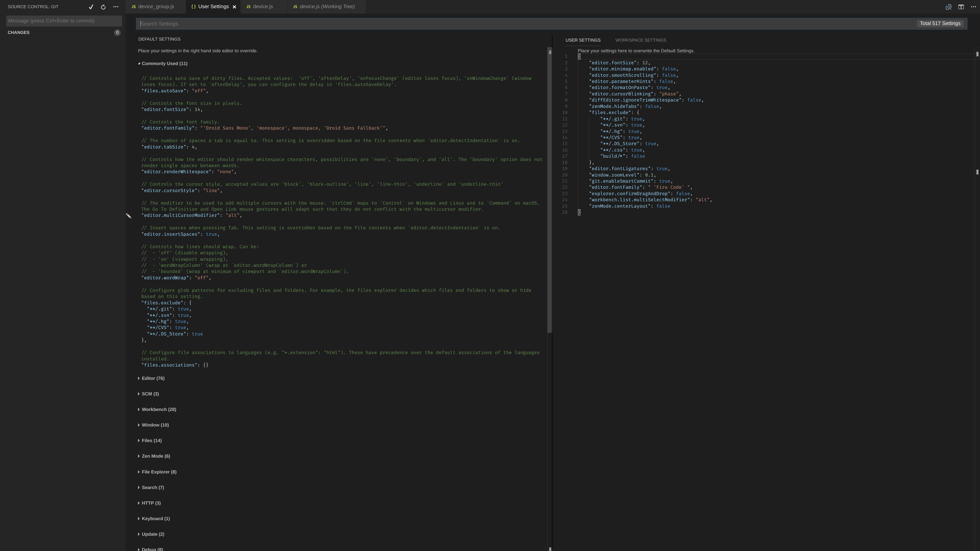980x551 pixels.
Task: Switch to Workspace Settings tab
Action: [640, 40]
